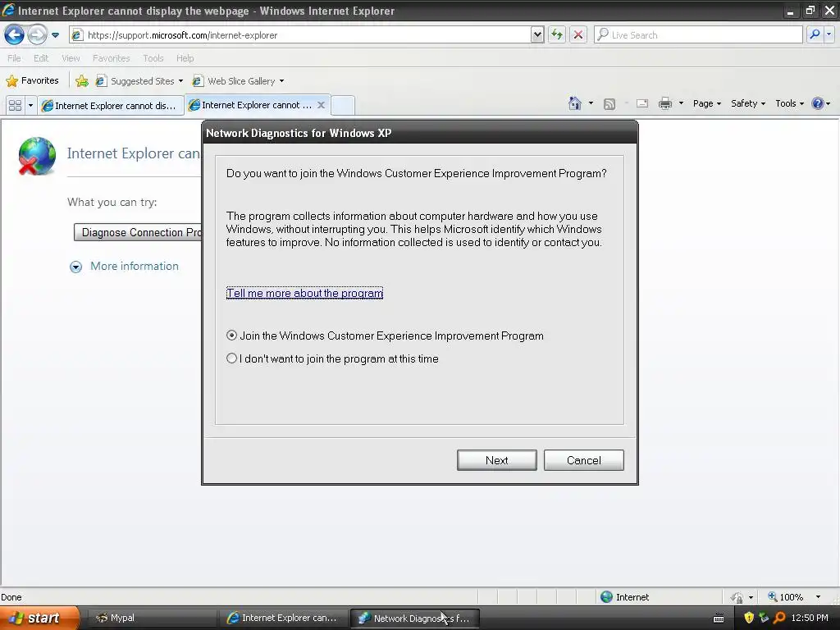The width and height of the screenshot is (840, 630).
Task: Expand the address bar history dropdown
Action: (537, 34)
